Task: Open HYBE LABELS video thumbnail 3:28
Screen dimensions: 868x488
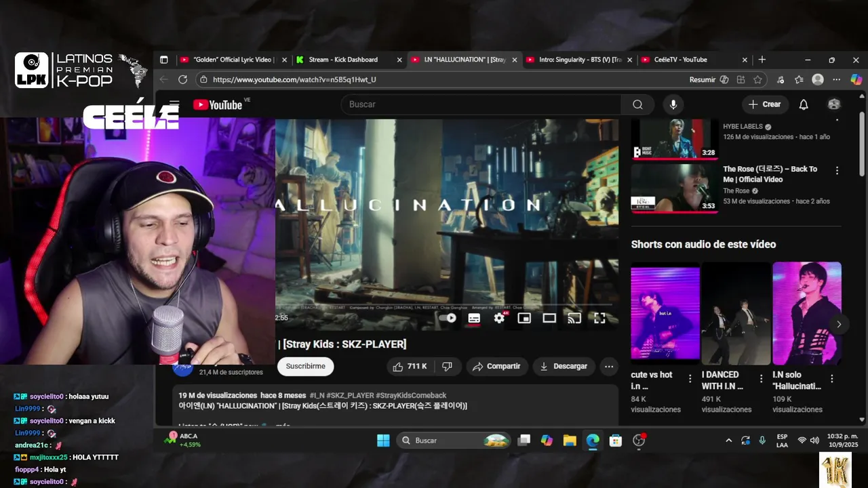Action: pos(675,139)
